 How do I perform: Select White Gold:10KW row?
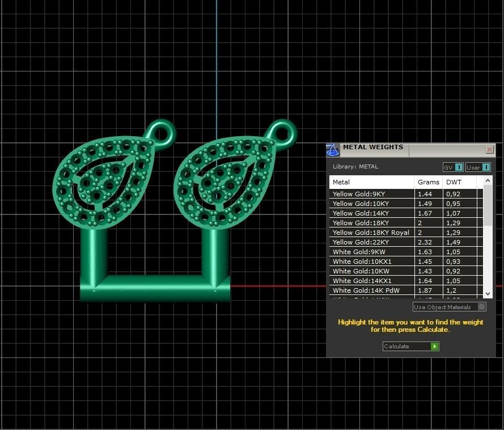pos(406,271)
